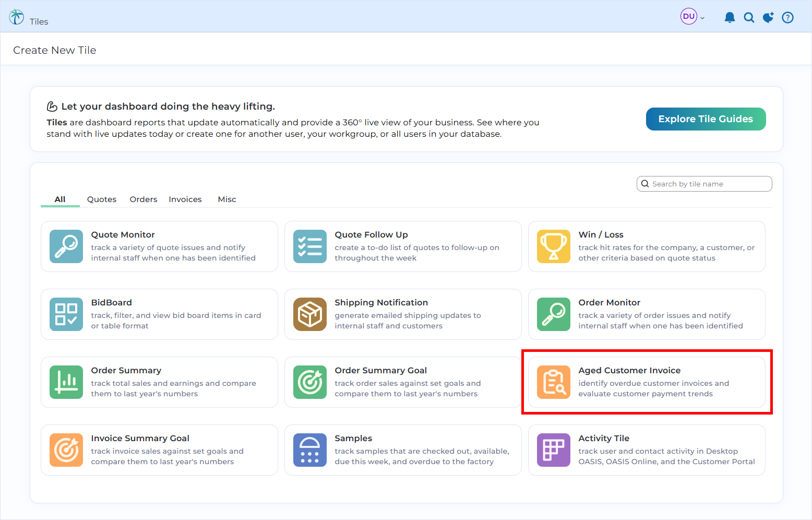Screen dimensions: 812x520
Task: Click the Shipping Notification box icon
Action: click(x=310, y=314)
